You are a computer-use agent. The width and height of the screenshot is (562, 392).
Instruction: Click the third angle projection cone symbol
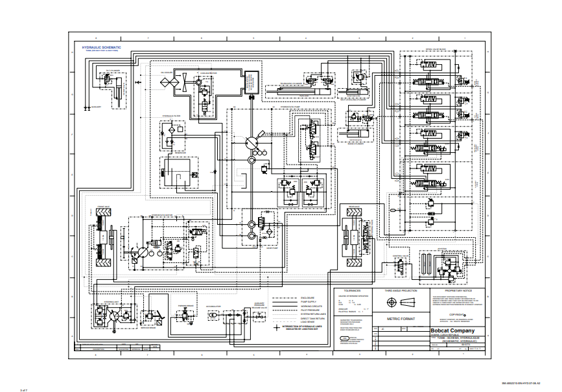point(407,303)
